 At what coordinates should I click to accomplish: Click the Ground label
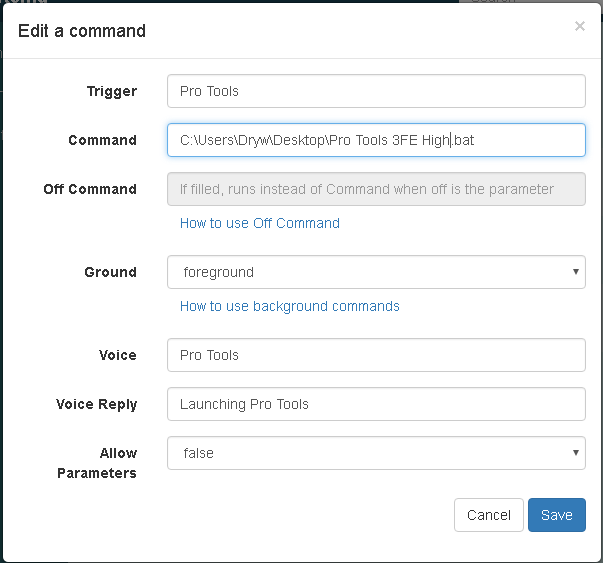coord(110,272)
